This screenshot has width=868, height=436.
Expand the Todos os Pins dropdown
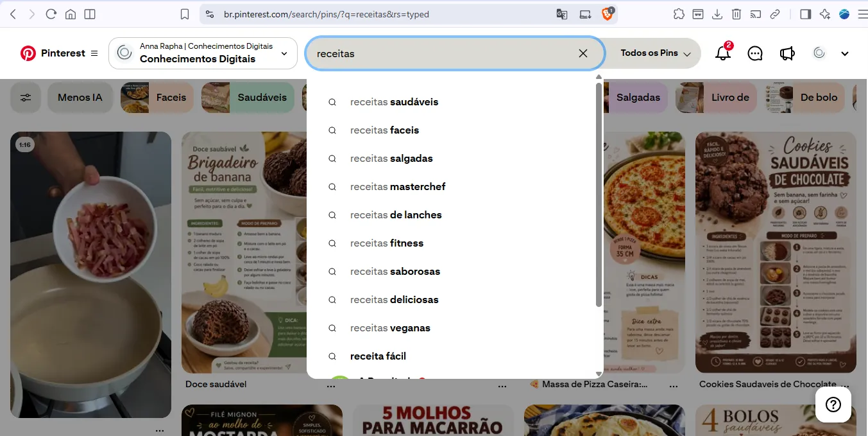[655, 53]
